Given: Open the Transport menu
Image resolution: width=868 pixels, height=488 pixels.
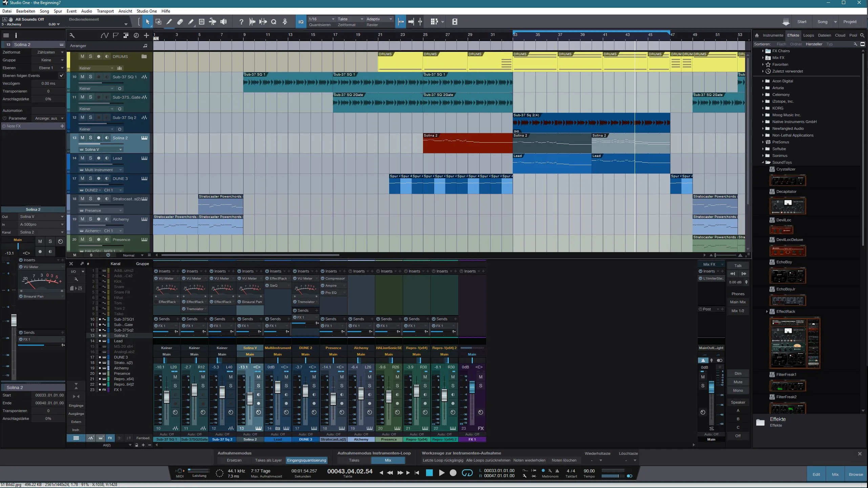Looking at the screenshot, I should tap(105, 11).
